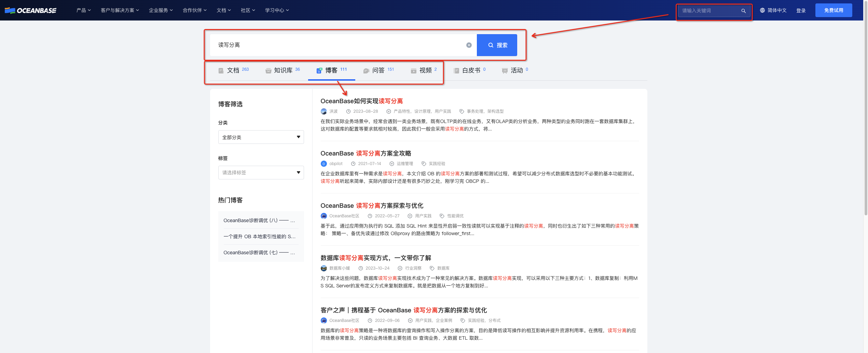Click tag icon beside 实践经验 under obpilot
The width and height of the screenshot is (868, 353).
[x=424, y=164]
